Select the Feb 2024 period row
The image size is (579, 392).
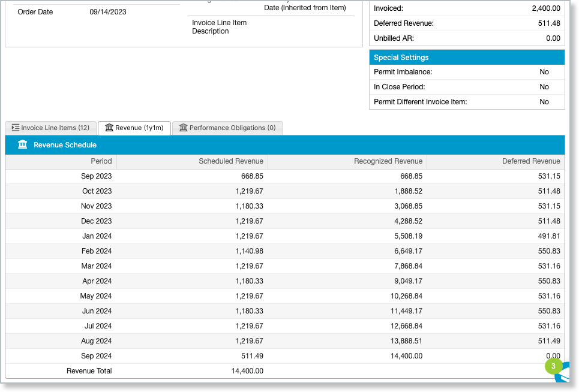[96, 251]
